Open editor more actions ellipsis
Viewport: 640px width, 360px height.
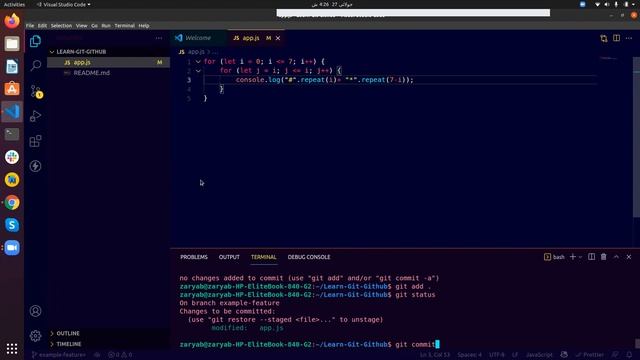[x=629, y=38]
